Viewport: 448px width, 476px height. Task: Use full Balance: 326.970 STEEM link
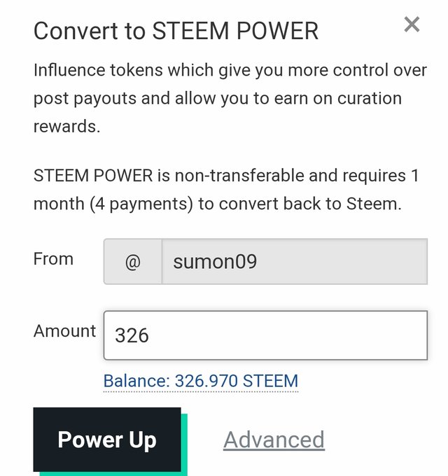[x=201, y=381]
